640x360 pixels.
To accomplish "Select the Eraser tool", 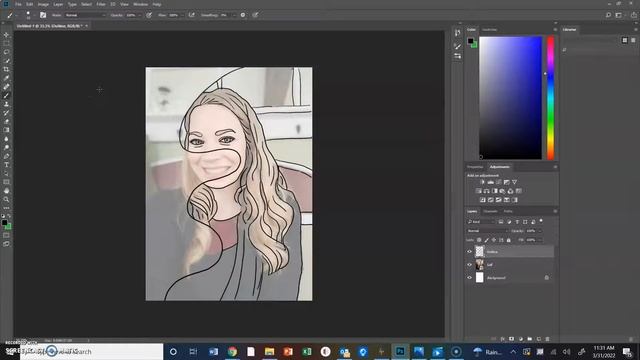I will point(6,121).
